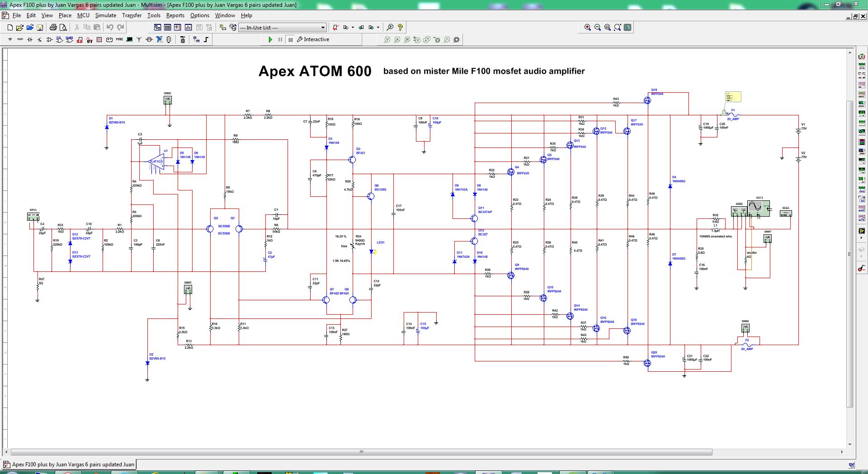Click the scroll right arrow of horizontal scrollbar
This screenshot has width=868, height=474.
point(842,452)
